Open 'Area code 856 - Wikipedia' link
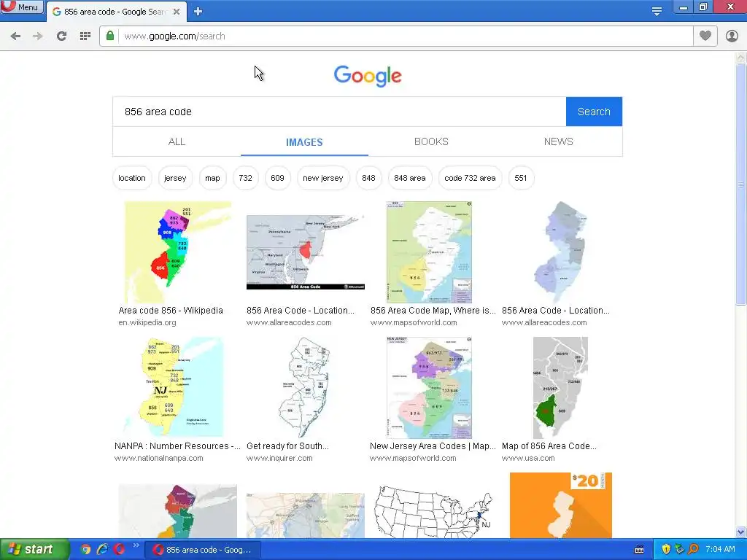The width and height of the screenshot is (747, 560). click(171, 311)
